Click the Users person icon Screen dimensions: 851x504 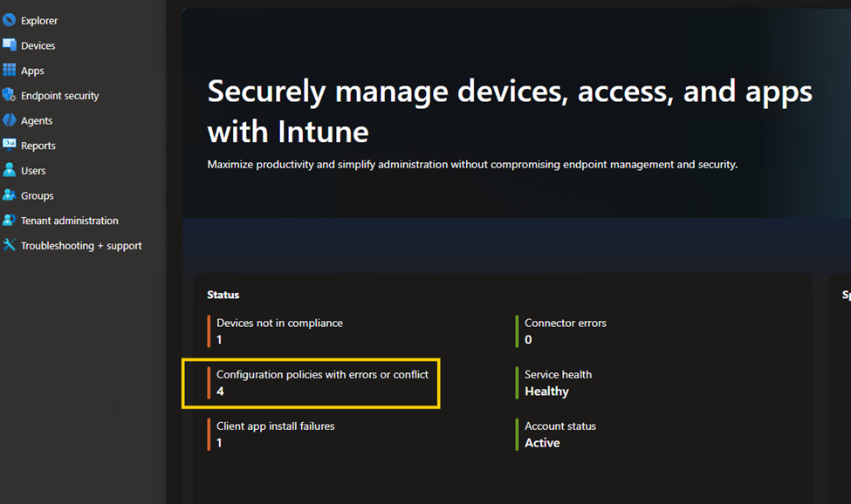[10, 170]
